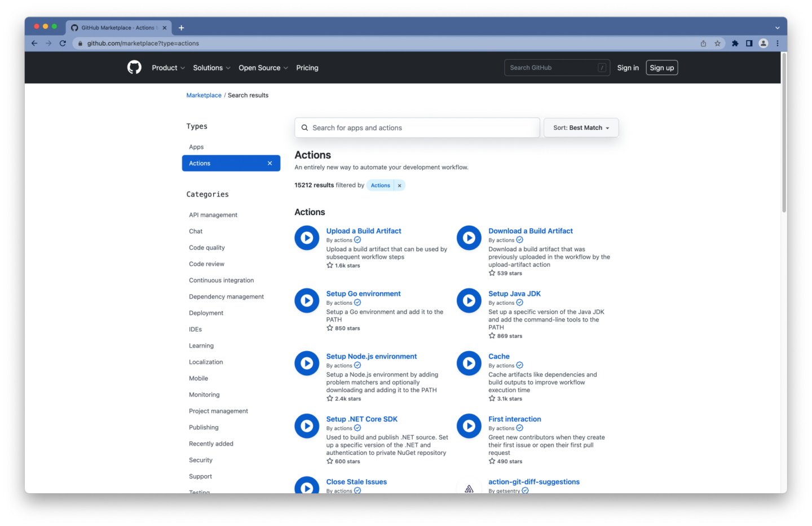Click the Cache action play icon
Viewport: 812px width, 526px height.
click(469, 363)
